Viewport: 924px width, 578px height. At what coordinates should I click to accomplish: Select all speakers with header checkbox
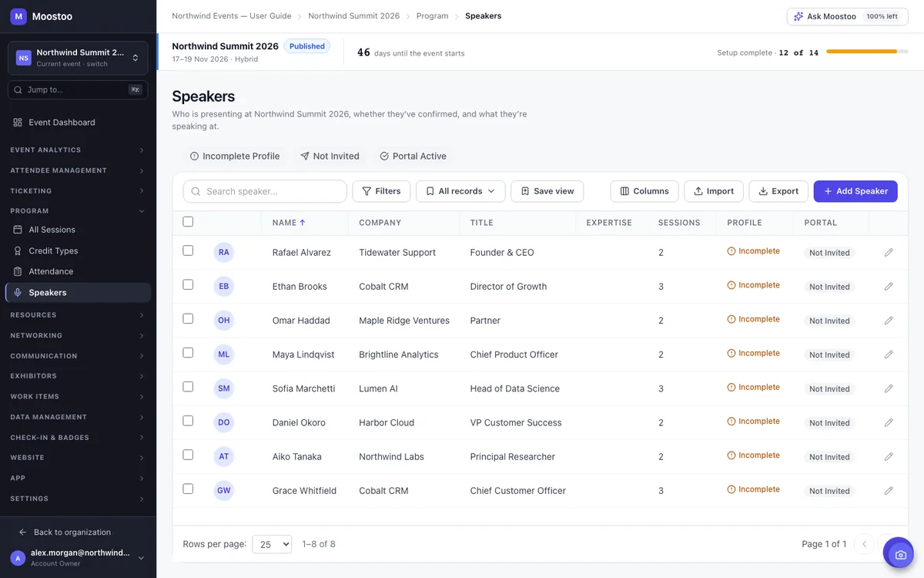click(188, 222)
